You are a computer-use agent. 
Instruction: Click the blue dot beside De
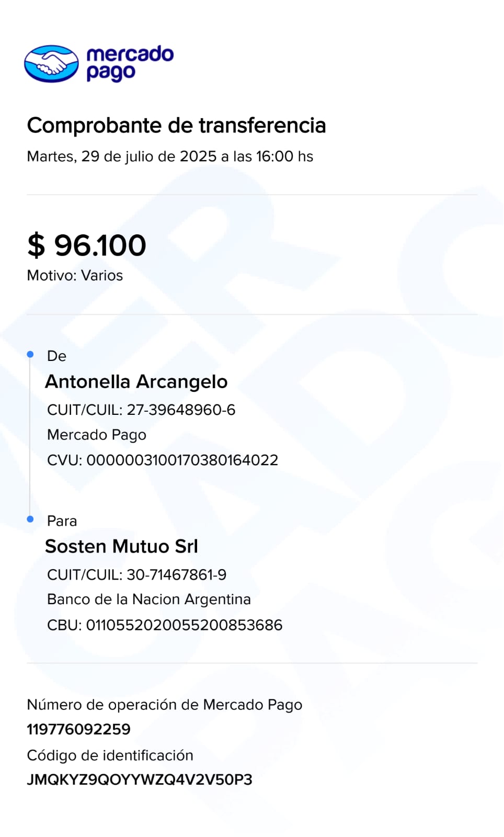click(30, 355)
